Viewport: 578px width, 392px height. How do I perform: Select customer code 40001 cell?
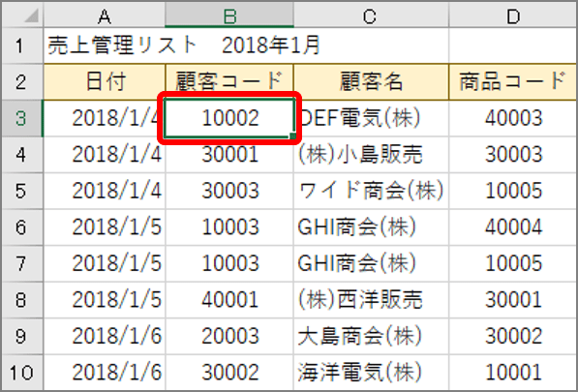pos(229,299)
